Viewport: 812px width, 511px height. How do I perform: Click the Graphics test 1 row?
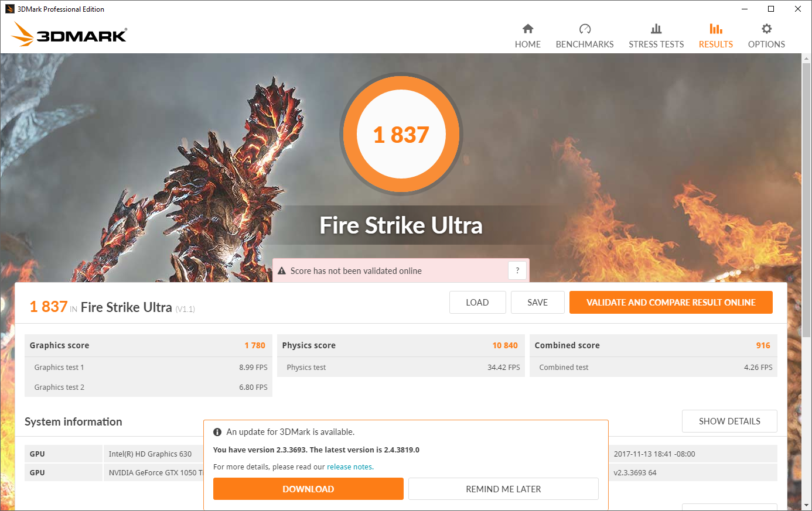pos(149,367)
